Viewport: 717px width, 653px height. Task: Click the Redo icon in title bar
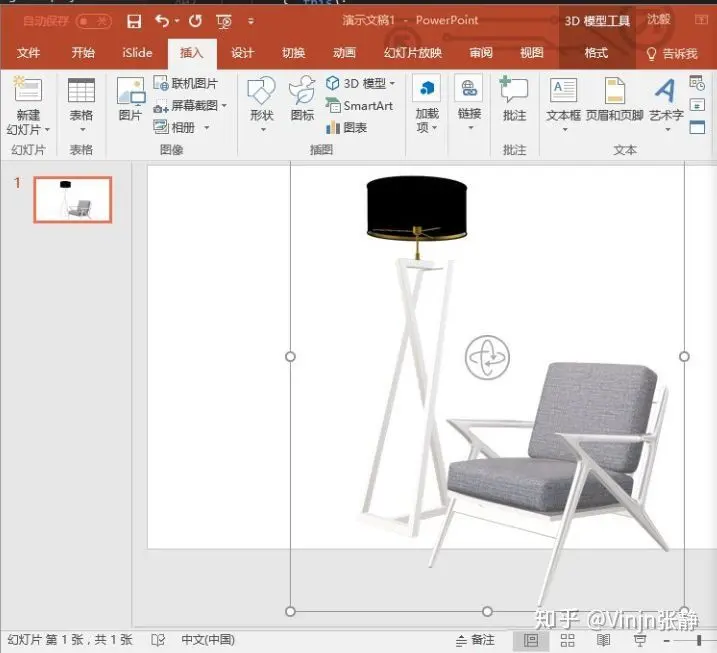pyautogui.click(x=195, y=21)
